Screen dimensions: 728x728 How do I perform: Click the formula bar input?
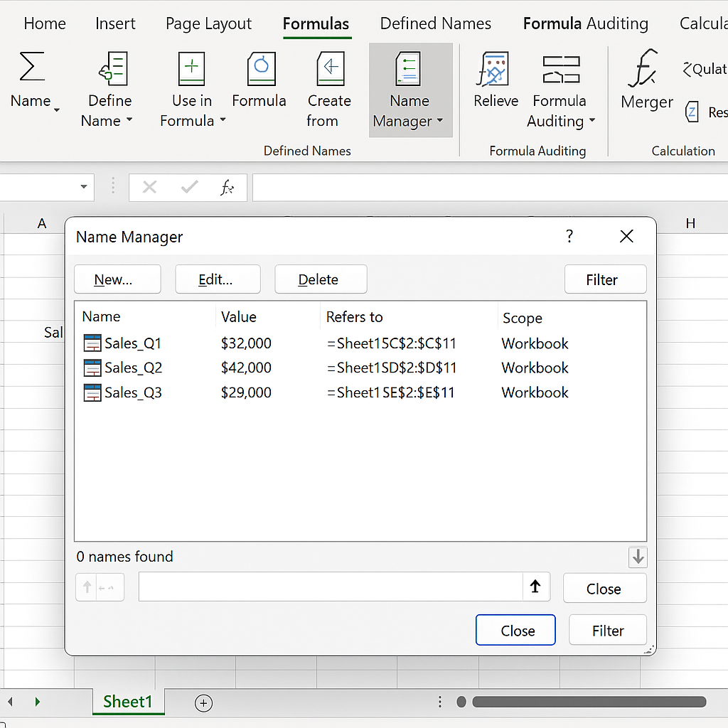[490, 188]
